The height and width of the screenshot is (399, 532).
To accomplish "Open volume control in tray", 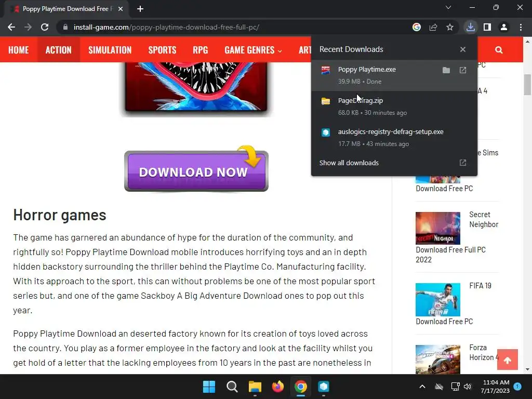I will coord(468,387).
